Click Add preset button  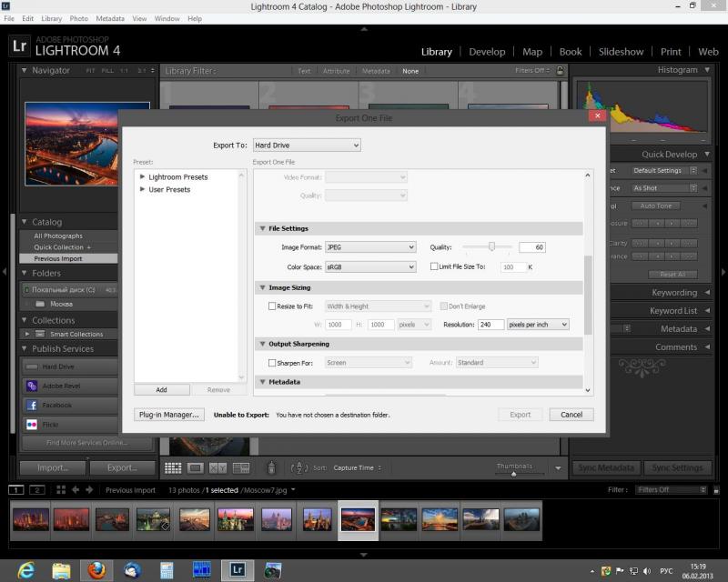162,390
